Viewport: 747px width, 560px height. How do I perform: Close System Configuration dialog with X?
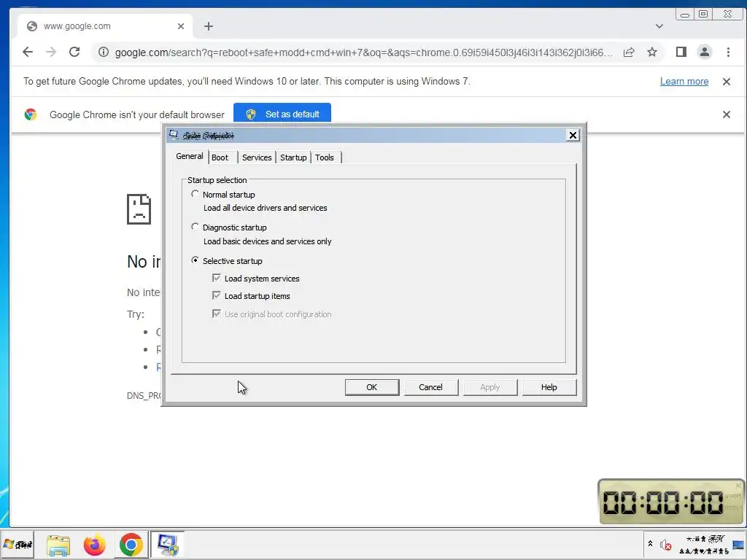573,135
